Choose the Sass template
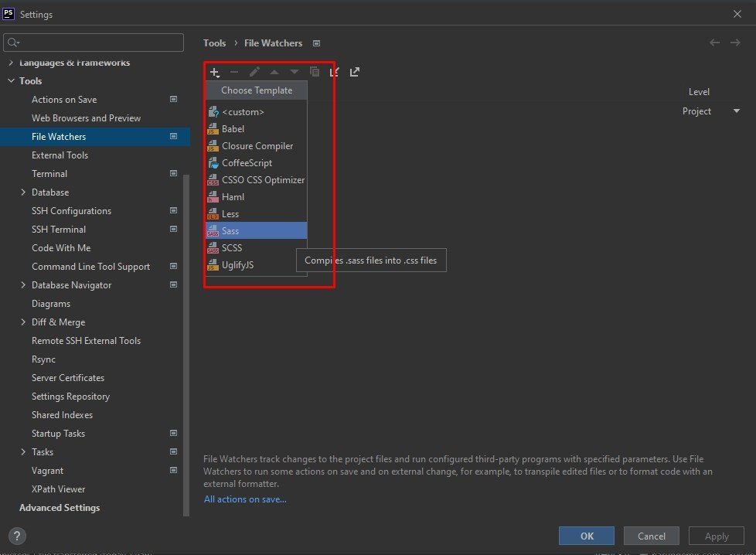Screen dimensions: 756x555 (x=230, y=231)
